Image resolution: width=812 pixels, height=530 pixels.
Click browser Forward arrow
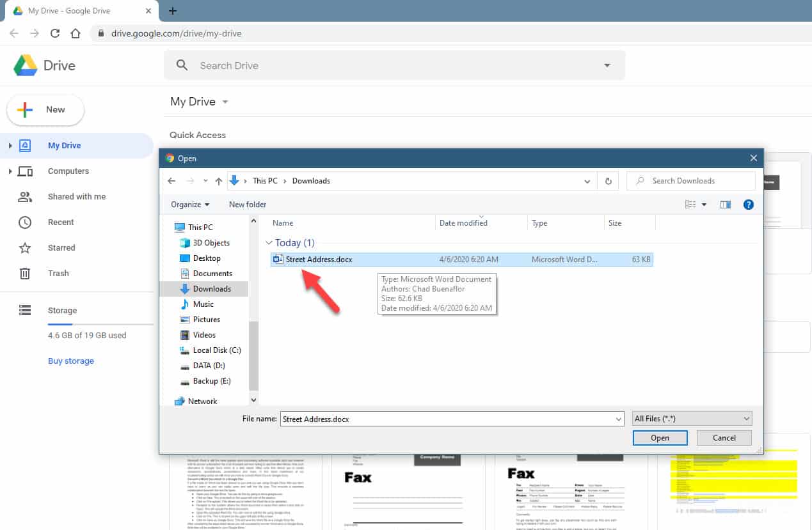click(35, 33)
